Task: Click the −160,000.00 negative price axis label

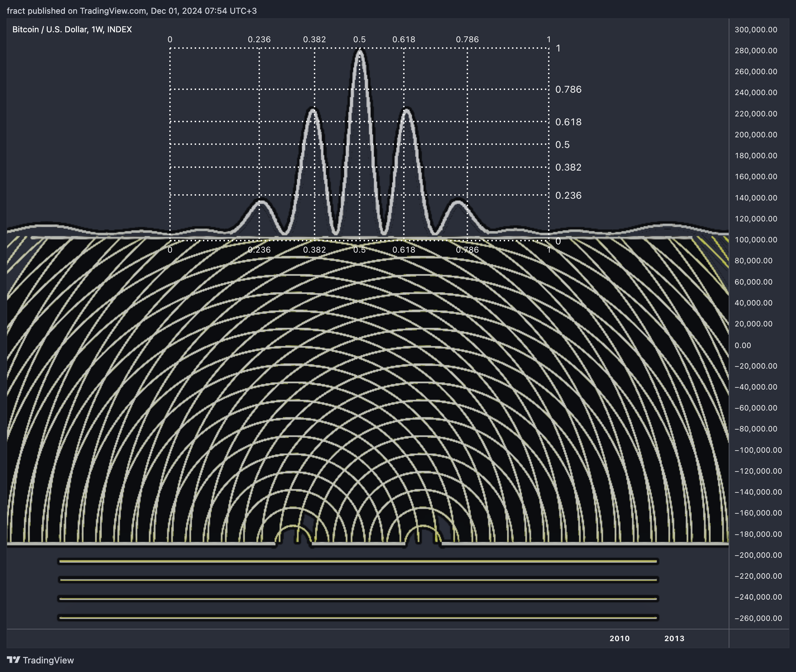Action: tap(758, 513)
